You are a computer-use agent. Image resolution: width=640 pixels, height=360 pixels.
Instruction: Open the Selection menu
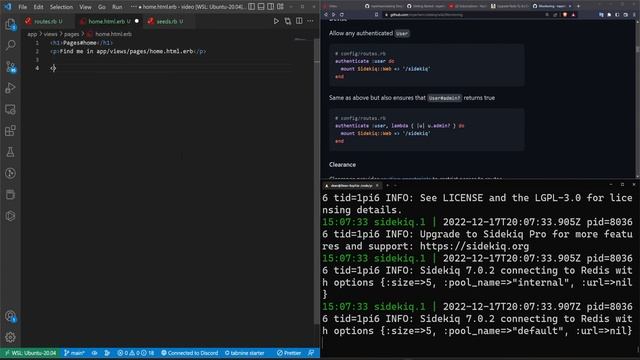pyautogui.click(x=61, y=7)
